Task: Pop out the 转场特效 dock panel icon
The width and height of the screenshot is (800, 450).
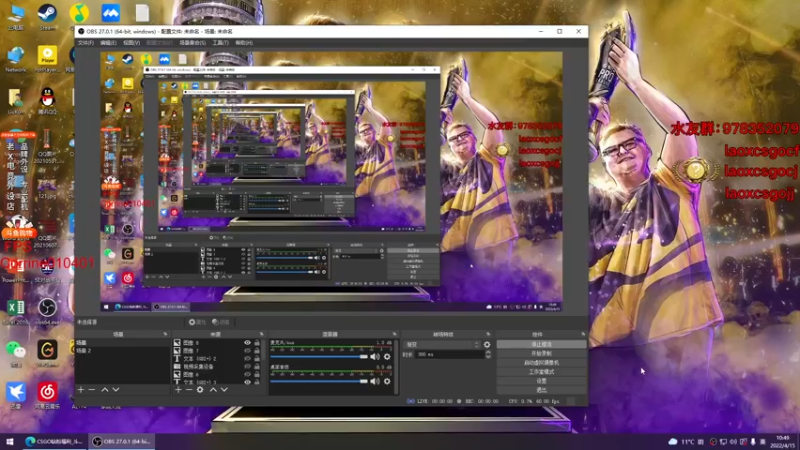Action: [x=488, y=334]
